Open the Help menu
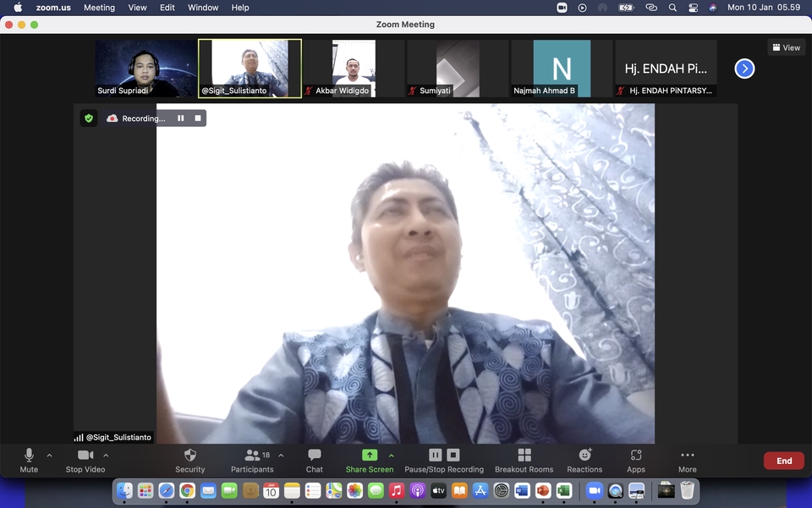Image resolution: width=812 pixels, height=508 pixels. [x=240, y=8]
